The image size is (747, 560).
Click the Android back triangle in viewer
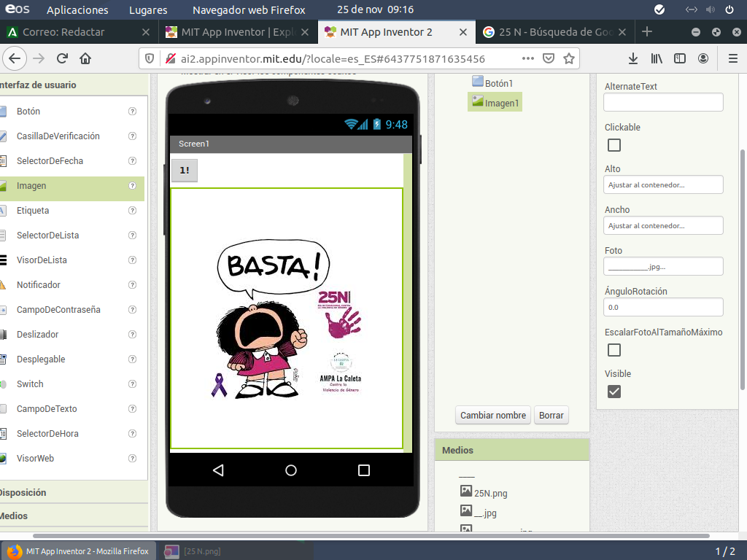pyautogui.click(x=218, y=470)
